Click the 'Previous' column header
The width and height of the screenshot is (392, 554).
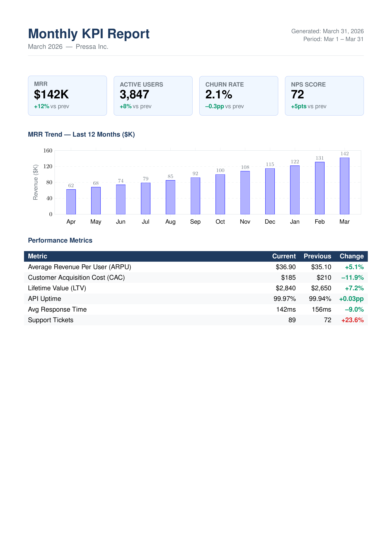point(317,256)
